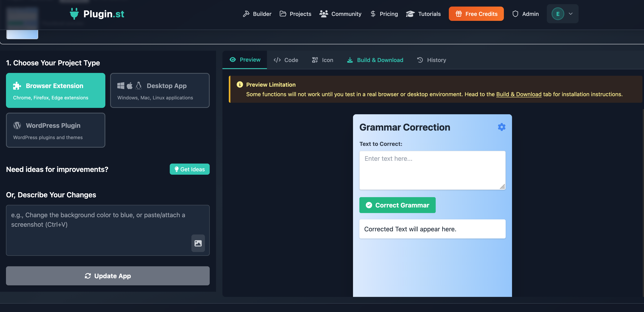The height and width of the screenshot is (312, 644).
Task: Open Tutorials graduation cap item
Action: pos(423,14)
